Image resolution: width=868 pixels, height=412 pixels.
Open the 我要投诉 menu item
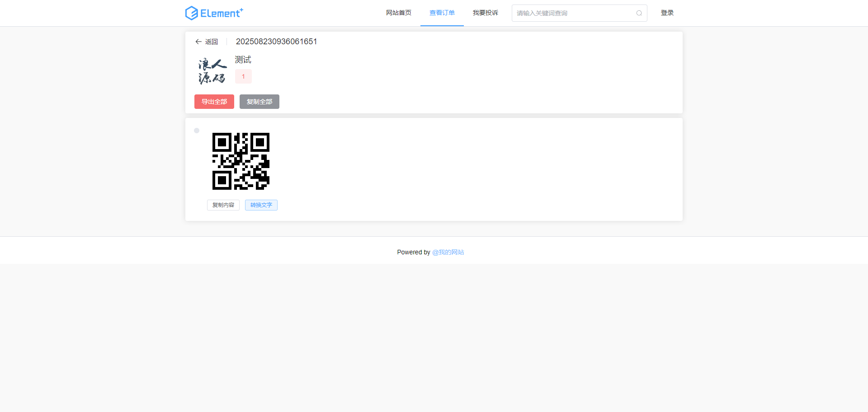pos(486,13)
